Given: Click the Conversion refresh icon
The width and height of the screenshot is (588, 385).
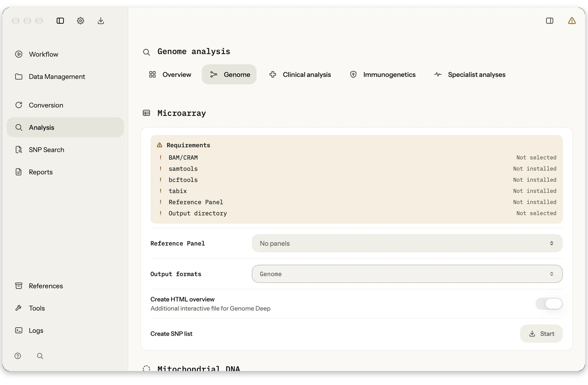Looking at the screenshot, I should (19, 105).
